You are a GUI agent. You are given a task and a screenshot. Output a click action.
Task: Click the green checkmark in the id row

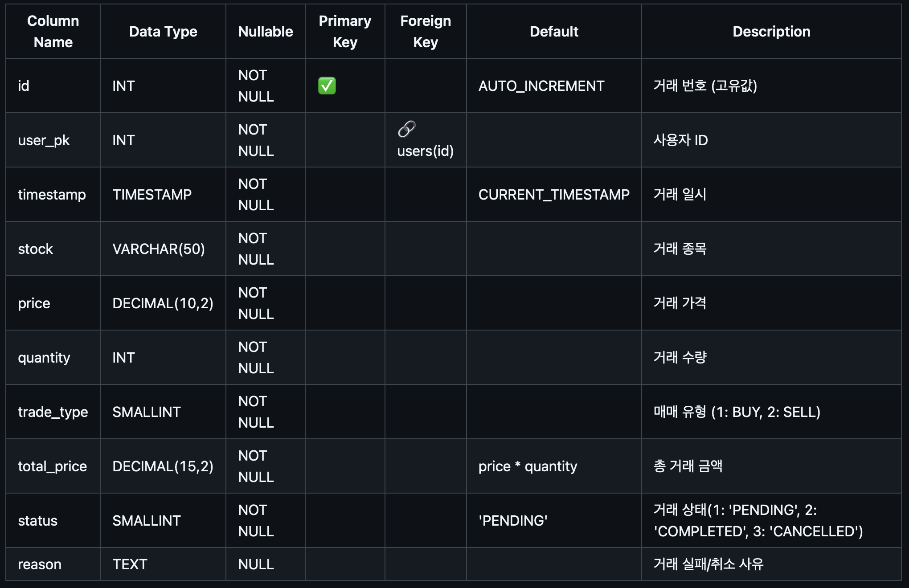click(327, 86)
